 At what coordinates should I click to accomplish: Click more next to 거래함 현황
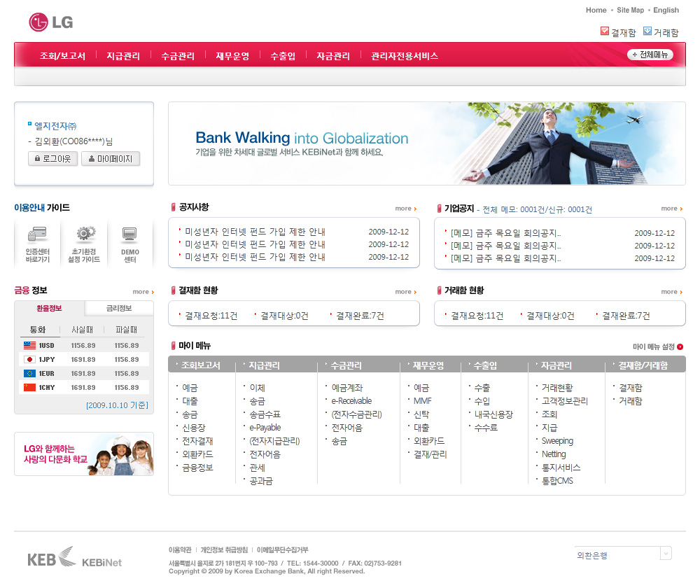point(671,291)
